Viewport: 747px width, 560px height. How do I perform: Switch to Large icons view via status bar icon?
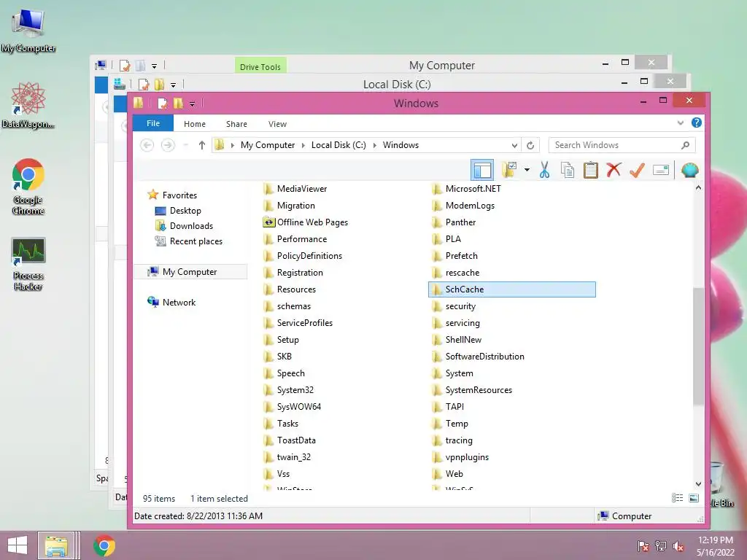click(x=694, y=497)
